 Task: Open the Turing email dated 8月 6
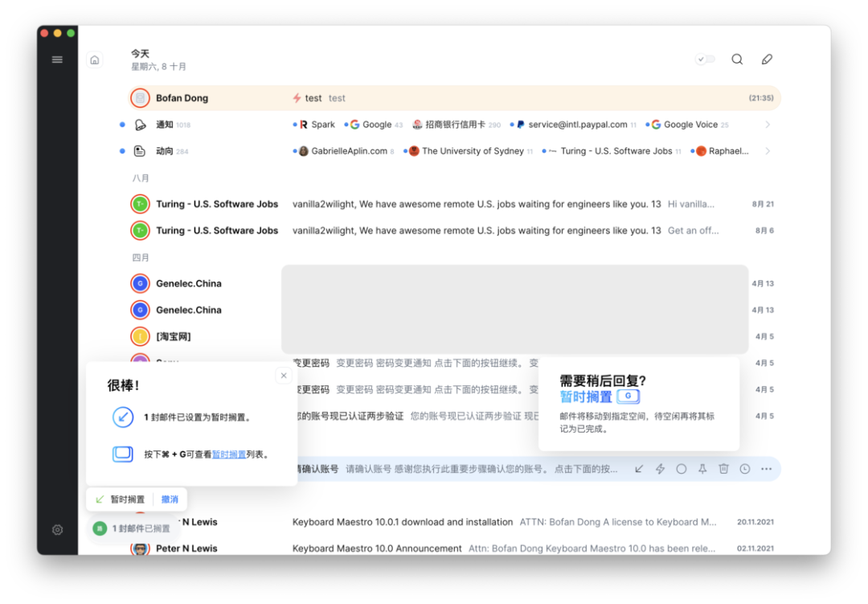455,231
